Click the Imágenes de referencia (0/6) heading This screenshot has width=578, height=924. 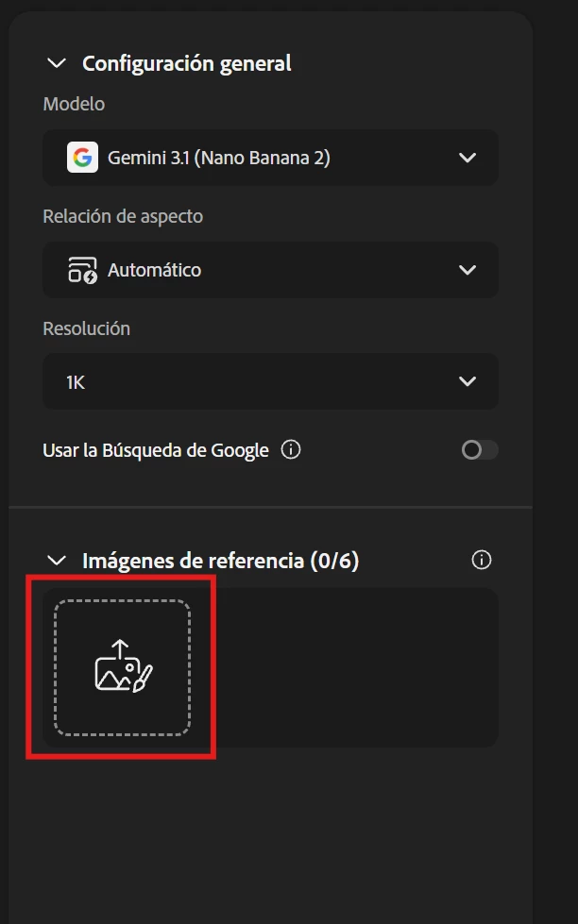(x=220, y=561)
